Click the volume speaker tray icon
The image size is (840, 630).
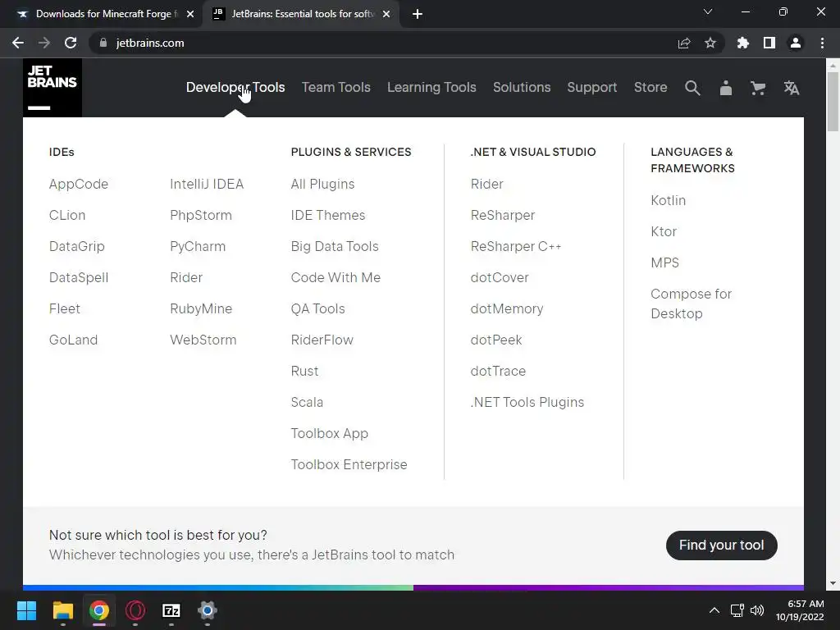point(757,610)
